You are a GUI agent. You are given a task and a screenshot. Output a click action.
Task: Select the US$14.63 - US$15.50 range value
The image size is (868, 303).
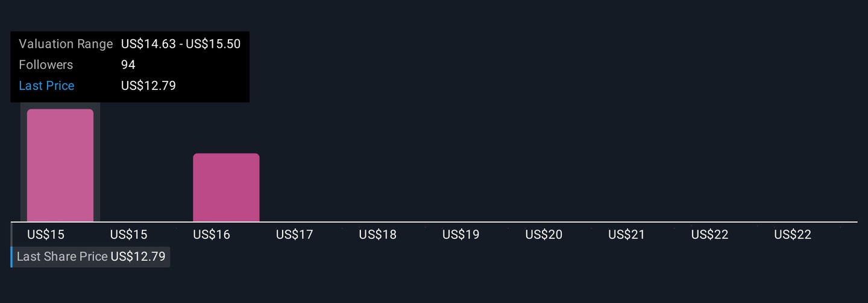tap(181, 44)
